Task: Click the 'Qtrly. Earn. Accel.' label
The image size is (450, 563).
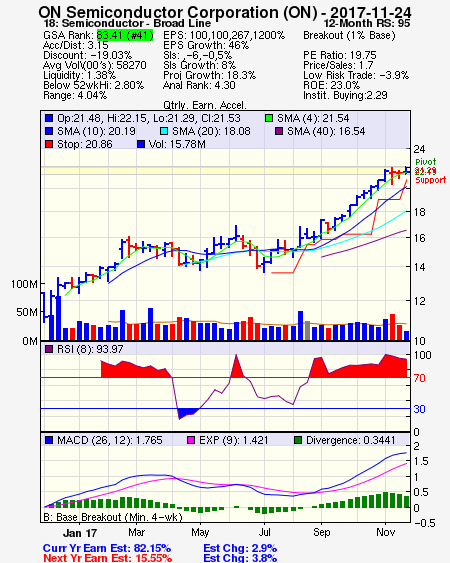Action: (x=205, y=105)
